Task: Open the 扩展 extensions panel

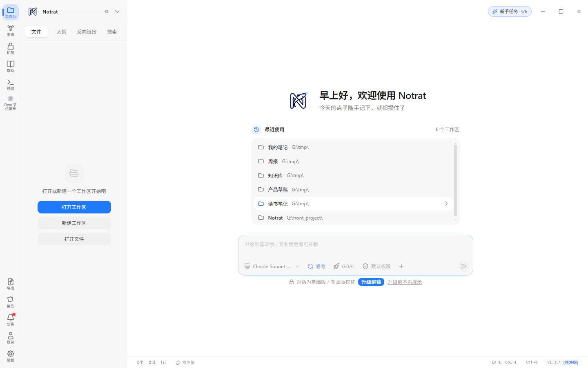Action: (11, 49)
